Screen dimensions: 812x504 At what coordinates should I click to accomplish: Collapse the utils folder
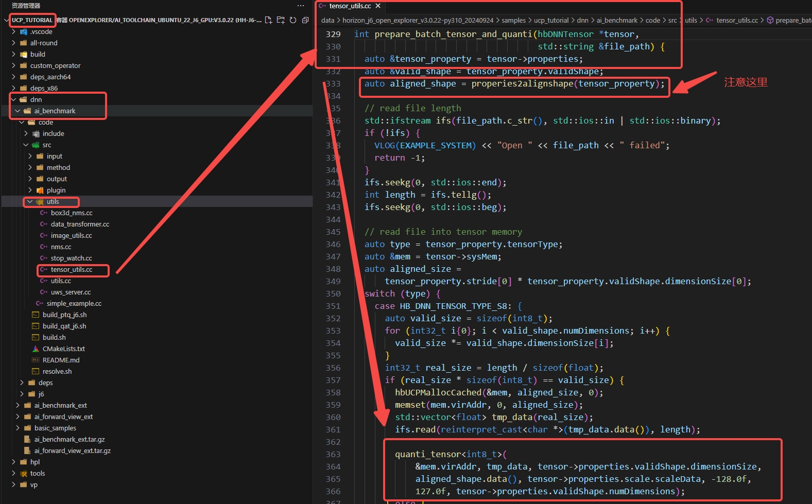pos(30,201)
